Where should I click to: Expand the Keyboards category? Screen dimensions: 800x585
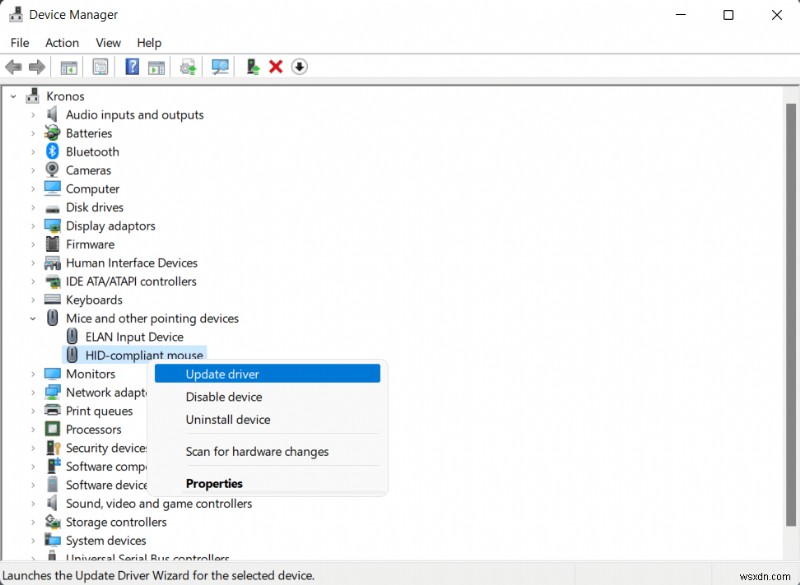tap(33, 299)
